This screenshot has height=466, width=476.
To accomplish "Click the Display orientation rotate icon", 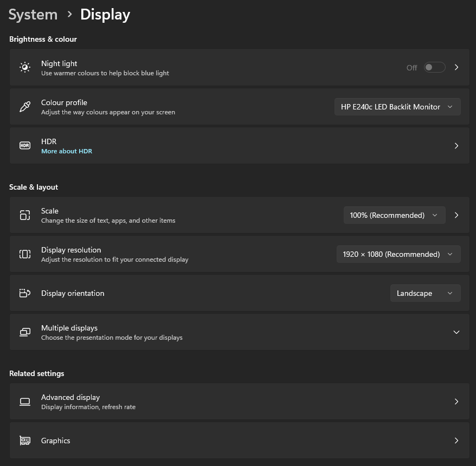I will coord(25,293).
